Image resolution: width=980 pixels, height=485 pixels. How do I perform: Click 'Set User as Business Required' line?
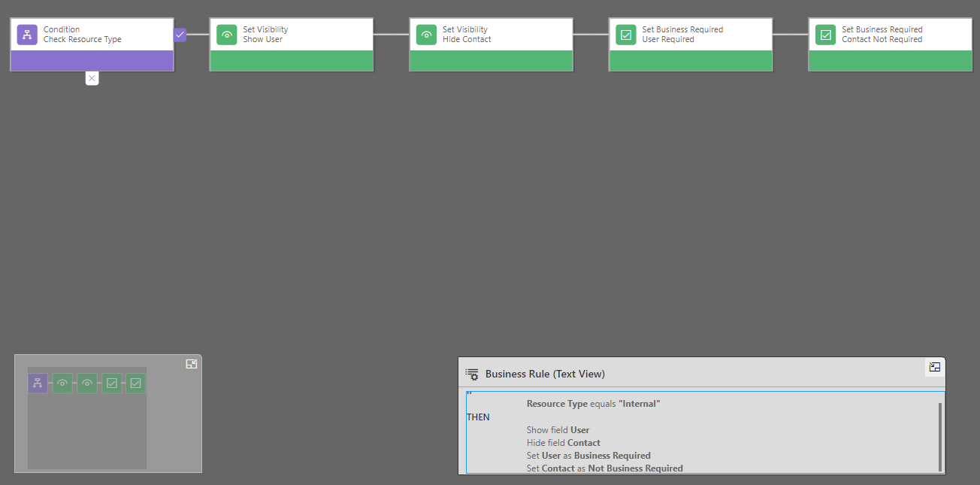(x=588, y=456)
